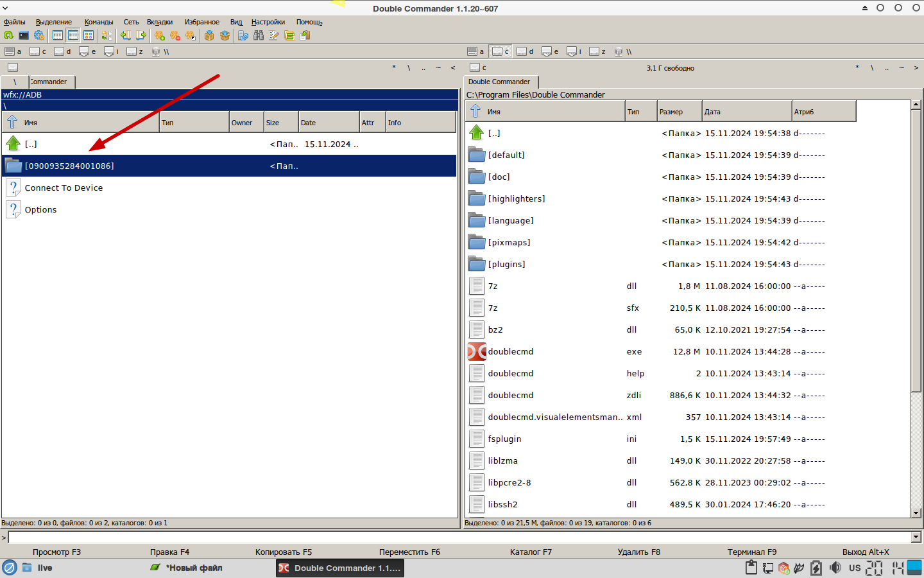Select doublecmd exe file in right panel
This screenshot has height=578, width=924.
tap(688, 351)
